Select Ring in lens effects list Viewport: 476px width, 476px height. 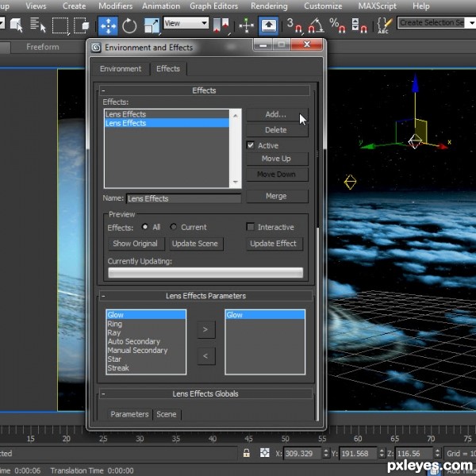click(x=146, y=324)
